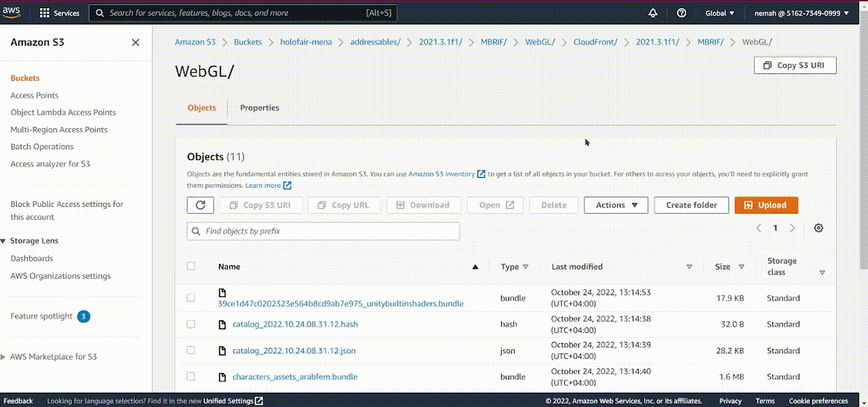Expand the Global region selector
The image size is (868, 407).
tap(719, 13)
